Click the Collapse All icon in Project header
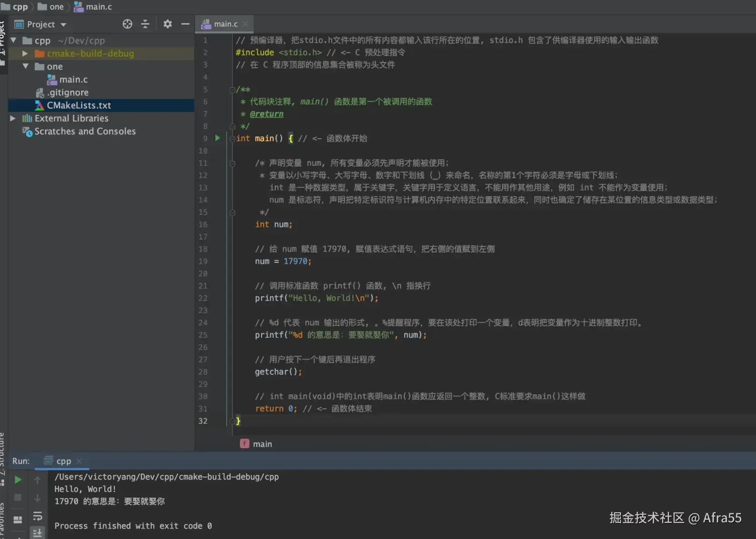756x539 pixels. coord(145,24)
